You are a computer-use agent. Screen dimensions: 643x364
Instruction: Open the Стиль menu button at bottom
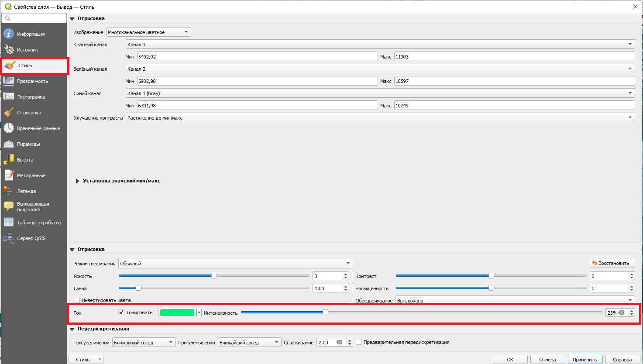86,359
